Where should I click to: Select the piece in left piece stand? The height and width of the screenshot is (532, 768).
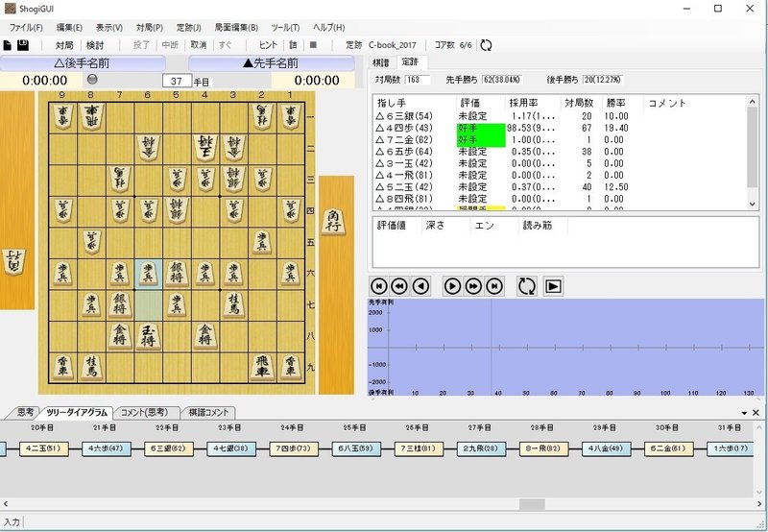point(14,262)
